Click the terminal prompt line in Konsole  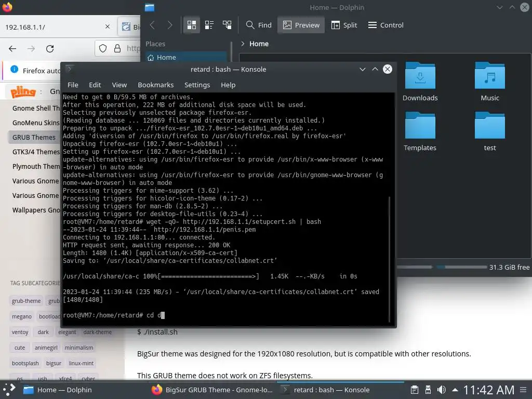[114, 315]
